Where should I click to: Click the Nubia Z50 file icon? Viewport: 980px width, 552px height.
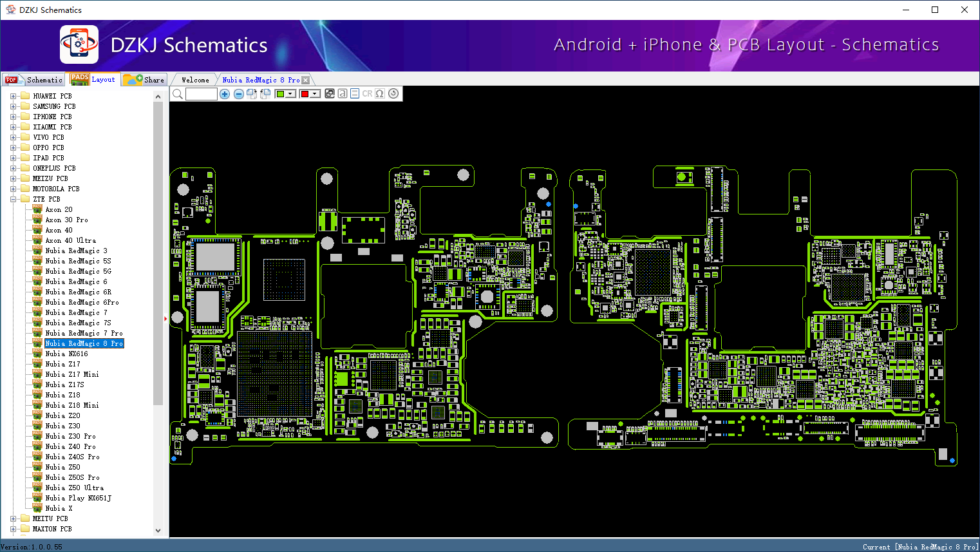[37, 467]
